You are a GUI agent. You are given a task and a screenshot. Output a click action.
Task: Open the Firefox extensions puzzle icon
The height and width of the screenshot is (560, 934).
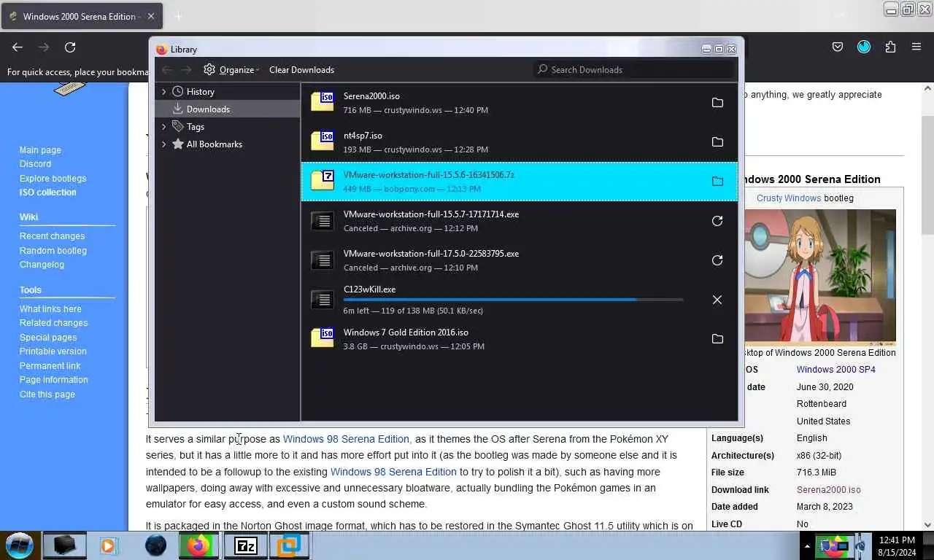pos(890,47)
